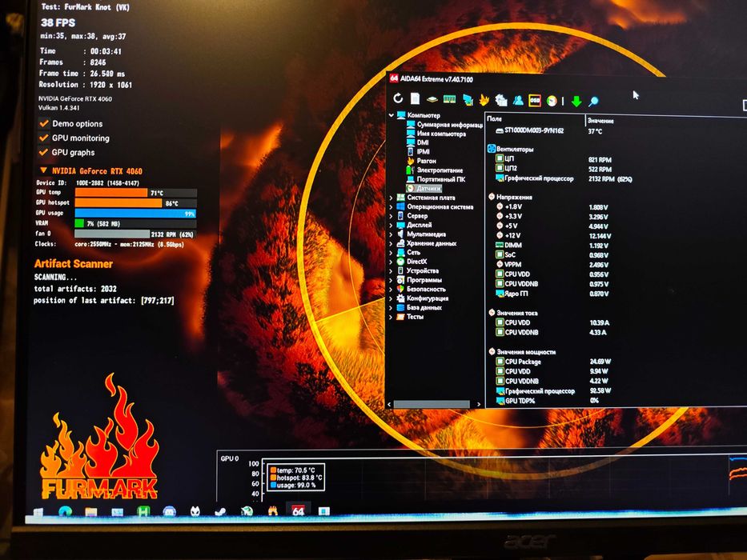Open the AIDA64 OSD panel icon
The image size is (747, 560).
[535, 101]
